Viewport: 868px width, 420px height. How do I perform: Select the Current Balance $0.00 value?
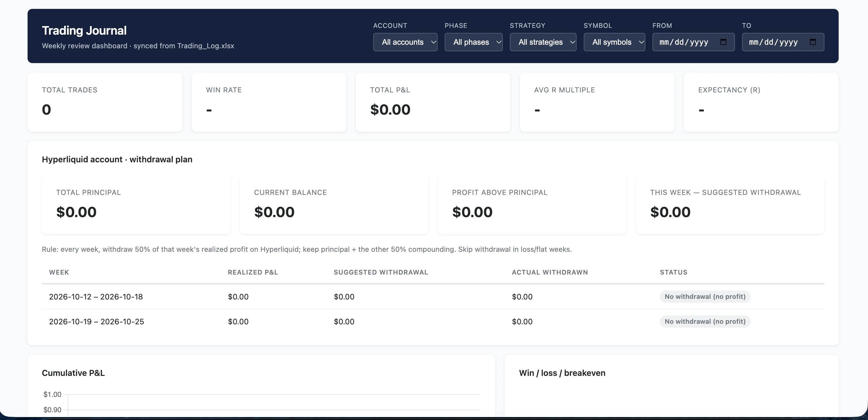tap(274, 212)
